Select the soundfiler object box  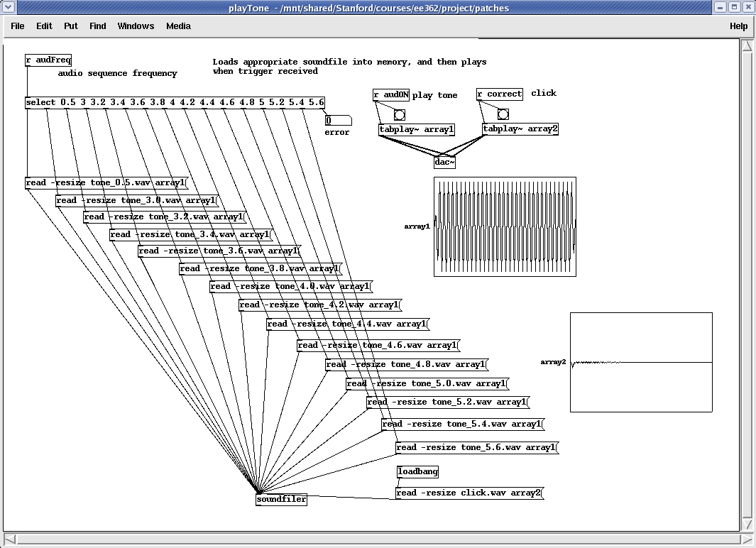pyautogui.click(x=281, y=499)
